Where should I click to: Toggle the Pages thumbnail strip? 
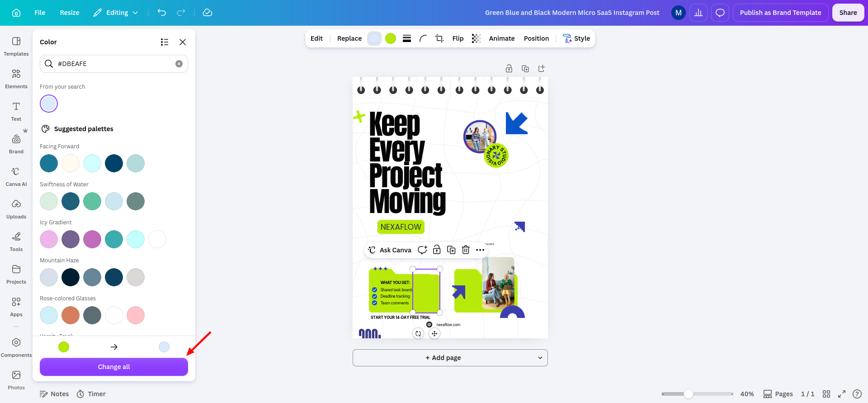pos(778,394)
